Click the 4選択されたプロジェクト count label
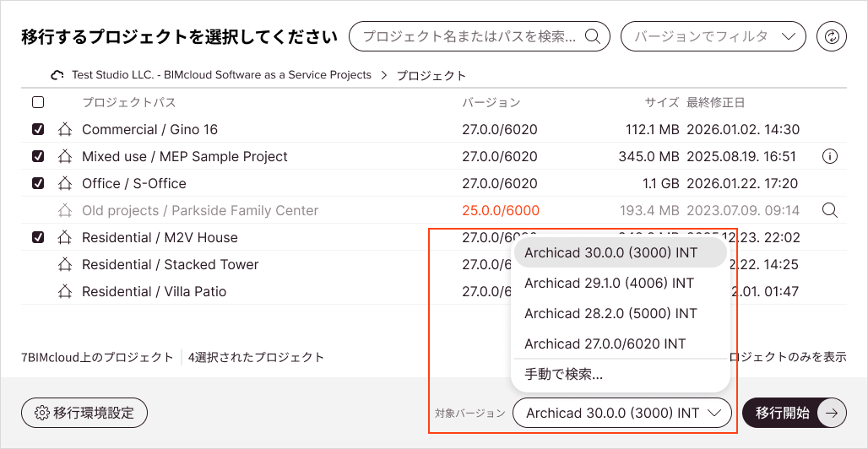This screenshot has width=868, height=449. pyautogui.click(x=256, y=357)
